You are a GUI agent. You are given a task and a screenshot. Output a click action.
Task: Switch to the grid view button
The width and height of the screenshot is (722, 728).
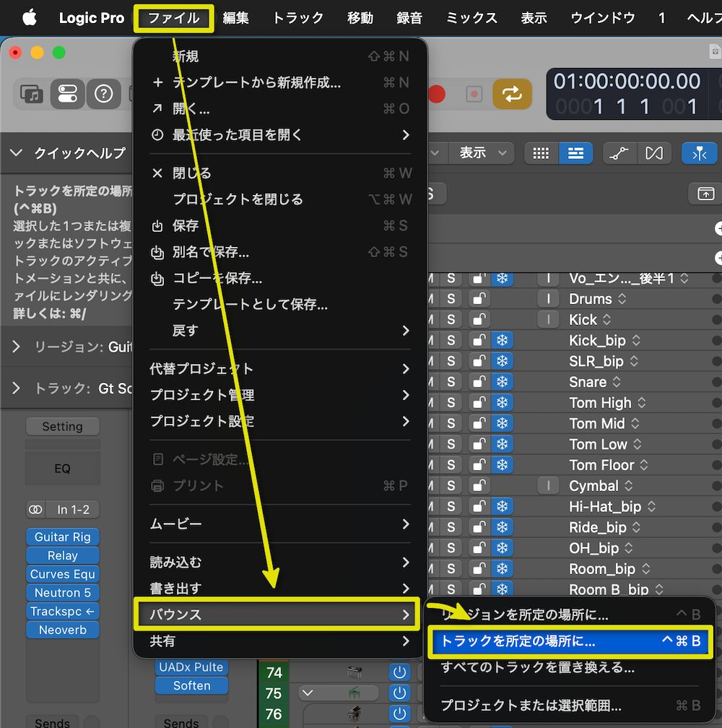pos(541,153)
